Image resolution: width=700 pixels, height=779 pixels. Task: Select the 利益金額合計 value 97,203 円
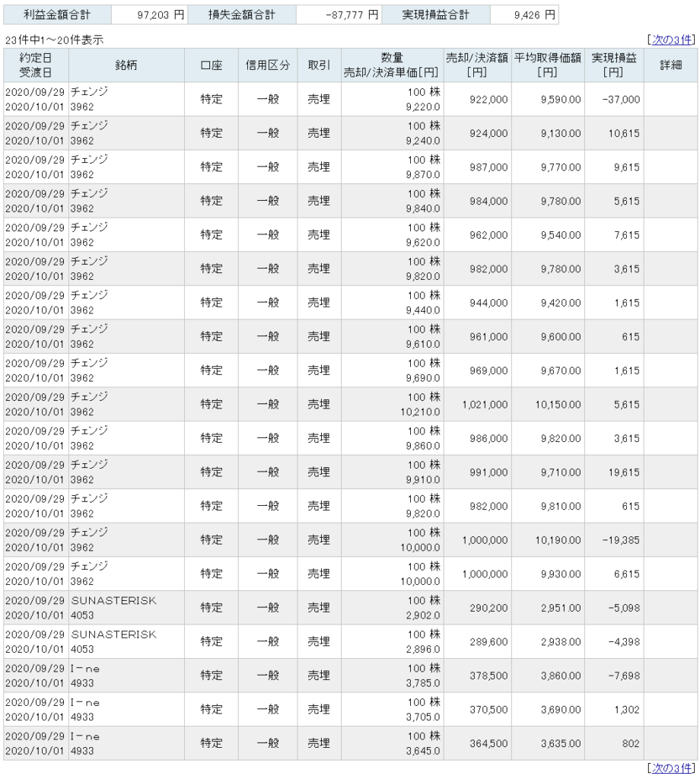pos(149,15)
